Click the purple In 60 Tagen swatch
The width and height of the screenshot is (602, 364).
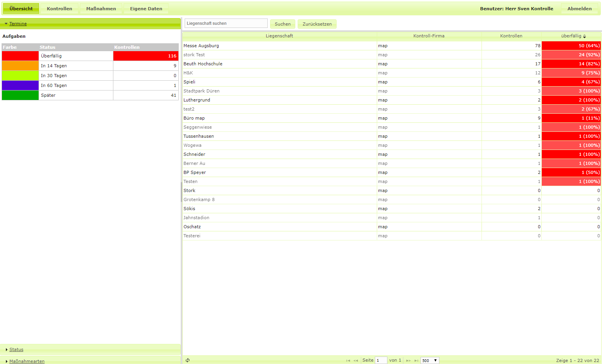tap(20, 85)
